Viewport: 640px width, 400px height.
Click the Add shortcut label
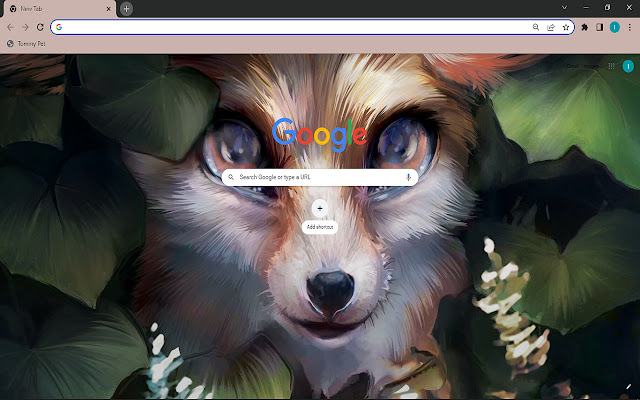(x=320, y=227)
